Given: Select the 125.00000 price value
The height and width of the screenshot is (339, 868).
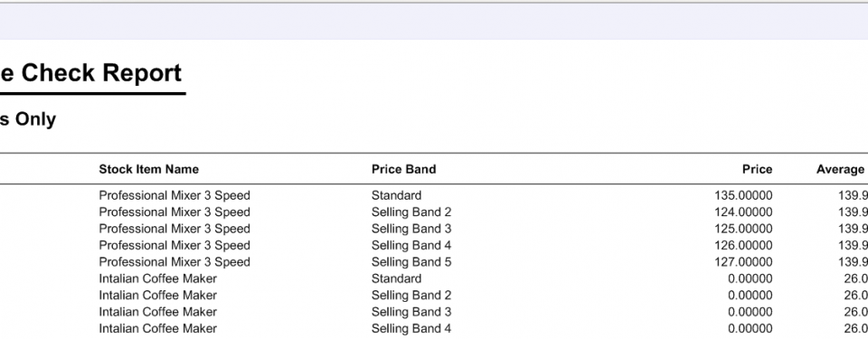Looking at the screenshot, I should click(743, 229).
